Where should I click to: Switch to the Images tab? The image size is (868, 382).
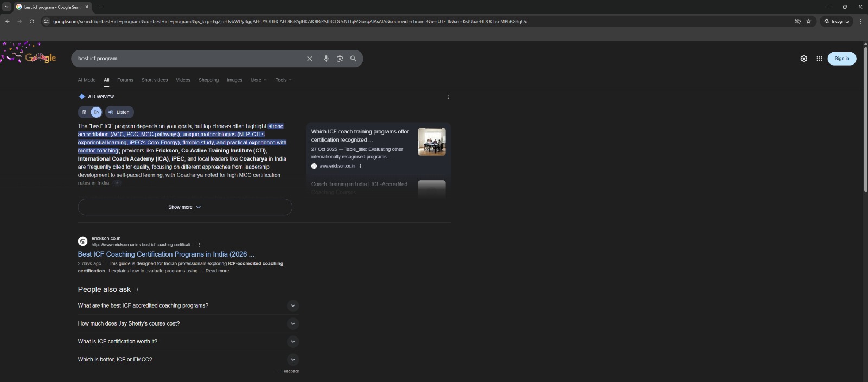pos(234,80)
